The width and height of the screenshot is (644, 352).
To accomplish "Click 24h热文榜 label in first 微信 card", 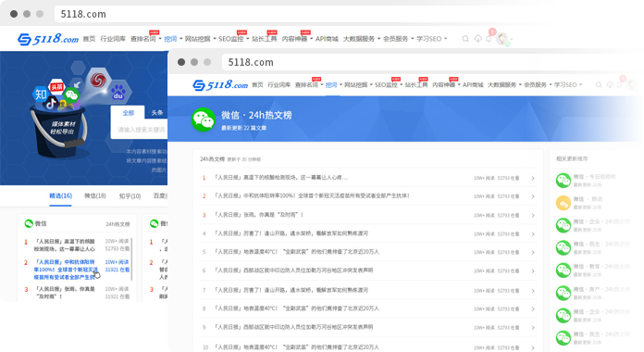I will point(118,224).
